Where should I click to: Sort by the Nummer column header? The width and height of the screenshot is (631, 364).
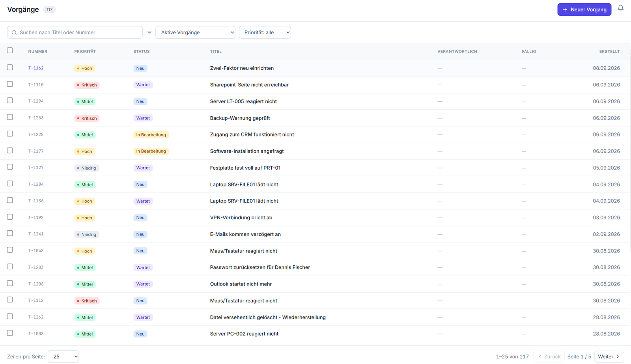click(37, 52)
